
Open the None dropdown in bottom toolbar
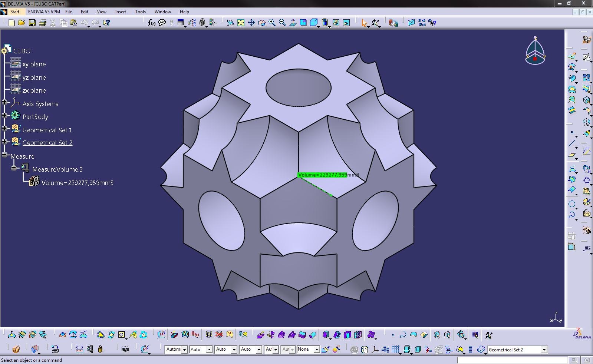317,350
